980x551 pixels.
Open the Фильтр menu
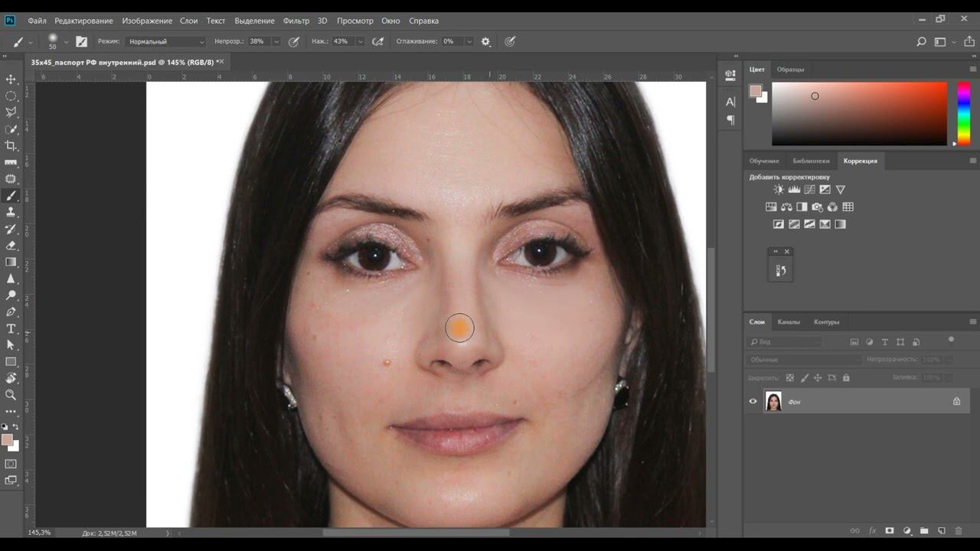296,21
